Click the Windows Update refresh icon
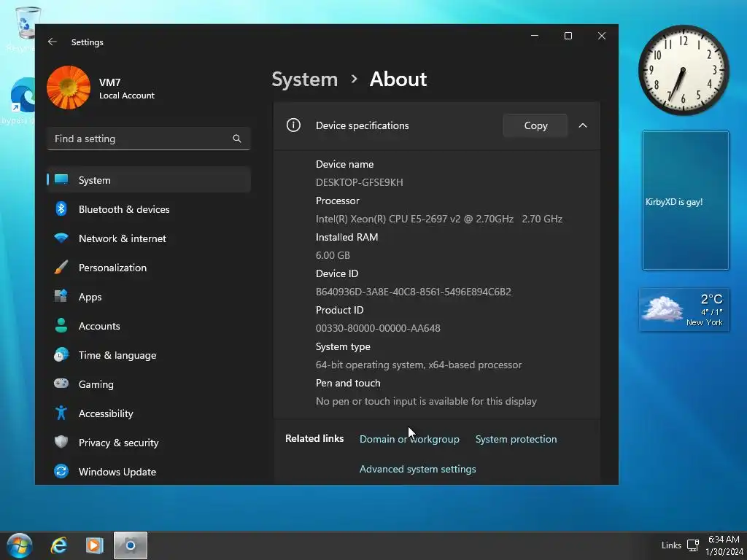 [x=61, y=472]
